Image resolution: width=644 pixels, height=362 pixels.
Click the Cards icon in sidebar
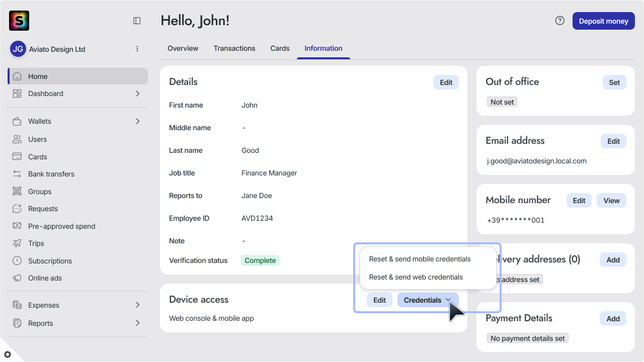[x=17, y=157]
